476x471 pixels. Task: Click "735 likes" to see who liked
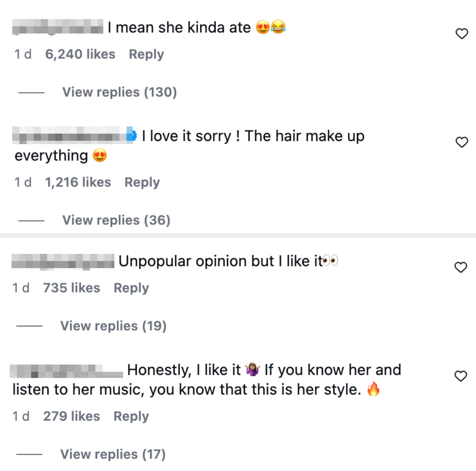(x=72, y=287)
